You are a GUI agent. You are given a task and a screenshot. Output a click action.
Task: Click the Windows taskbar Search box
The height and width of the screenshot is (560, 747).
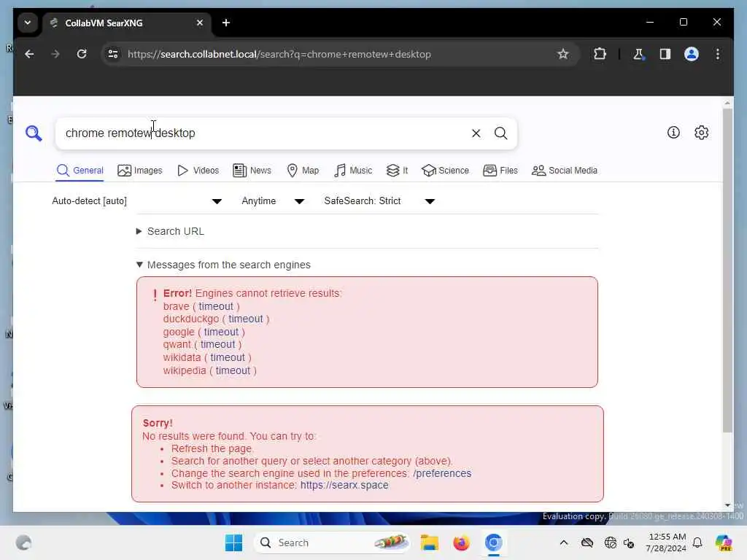click(332, 542)
